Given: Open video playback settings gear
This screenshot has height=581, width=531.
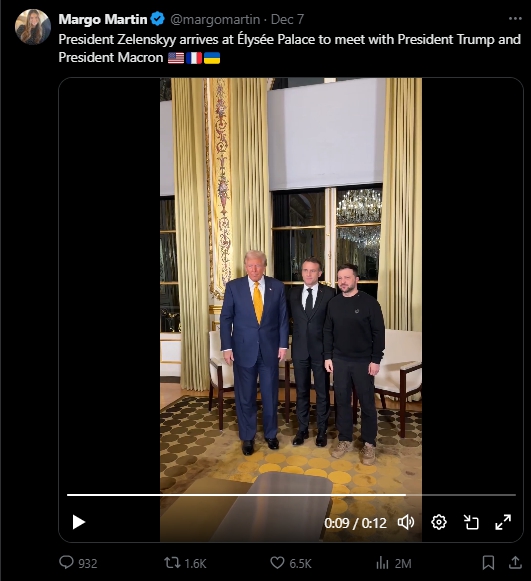Looking at the screenshot, I should point(439,522).
